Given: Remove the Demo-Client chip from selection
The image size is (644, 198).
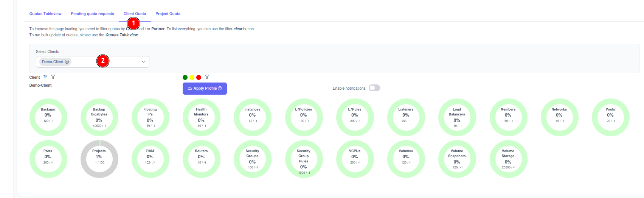Looking at the screenshot, I should (x=67, y=62).
